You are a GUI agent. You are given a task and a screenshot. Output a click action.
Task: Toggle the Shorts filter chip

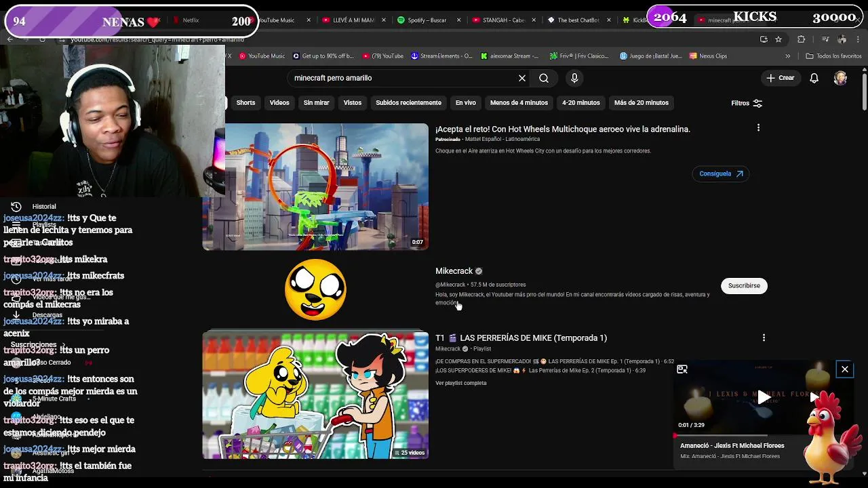click(245, 103)
